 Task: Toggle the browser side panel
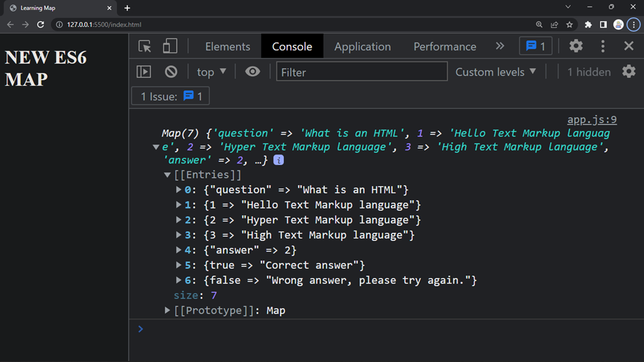603,24
